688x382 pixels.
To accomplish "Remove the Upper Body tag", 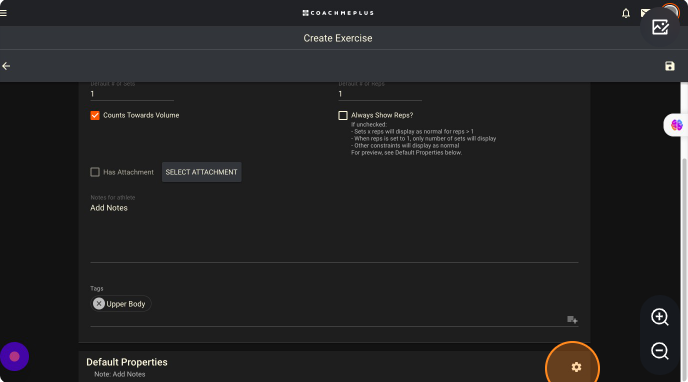I will tap(99, 303).
